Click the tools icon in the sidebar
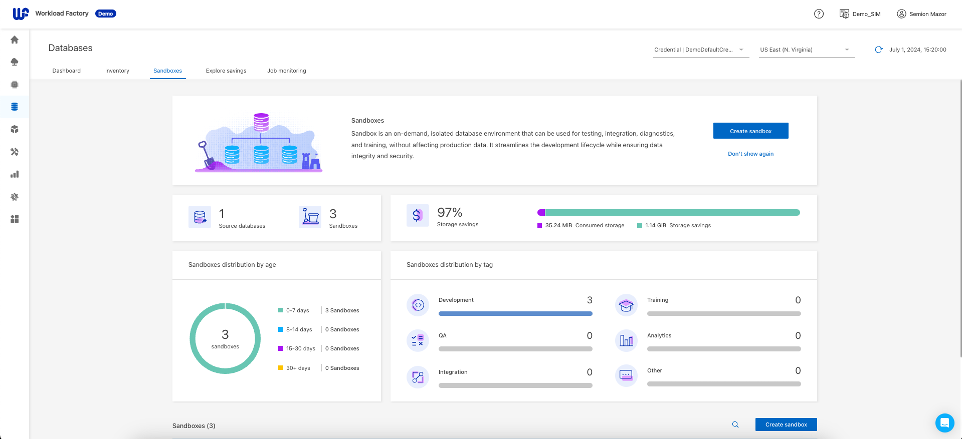962x439 pixels. click(14, 152)
